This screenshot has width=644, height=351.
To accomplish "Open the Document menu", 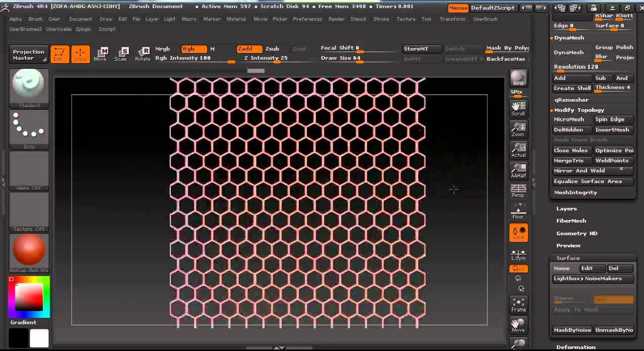I will tap(81, 19).
